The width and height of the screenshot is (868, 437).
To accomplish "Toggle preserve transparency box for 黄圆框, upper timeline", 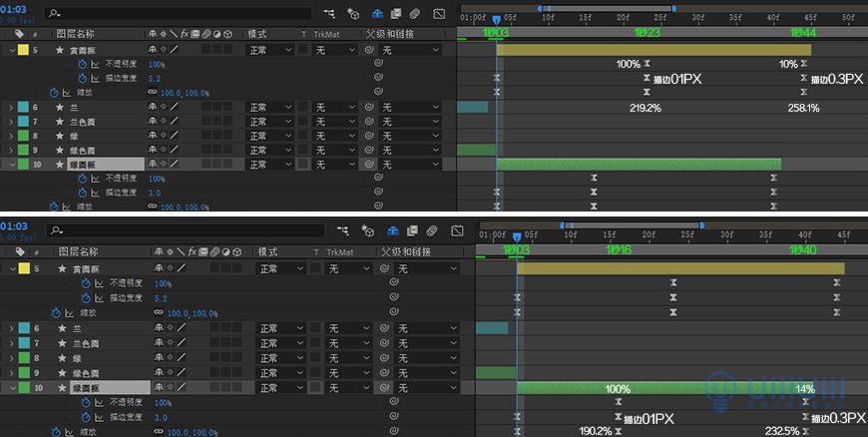I will tap(303, 51).
